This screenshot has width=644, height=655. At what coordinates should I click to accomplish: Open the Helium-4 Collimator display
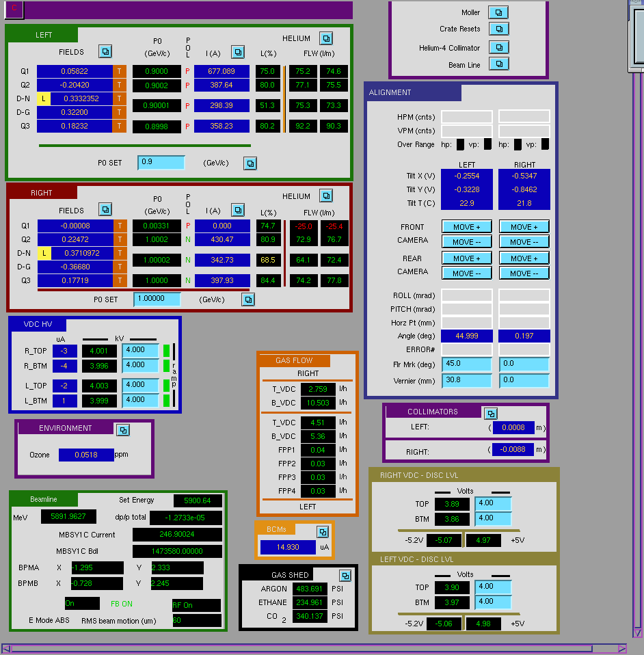click(x=498, y=47)
